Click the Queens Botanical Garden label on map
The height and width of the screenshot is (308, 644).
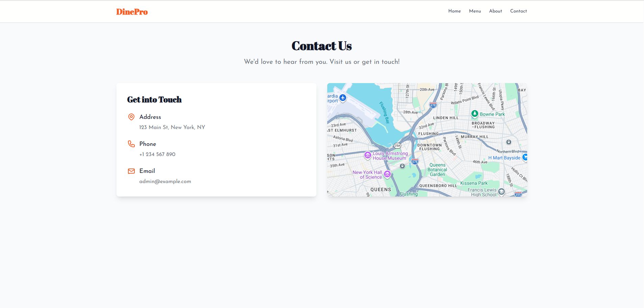pyautogui.click(x=437, y=170)
